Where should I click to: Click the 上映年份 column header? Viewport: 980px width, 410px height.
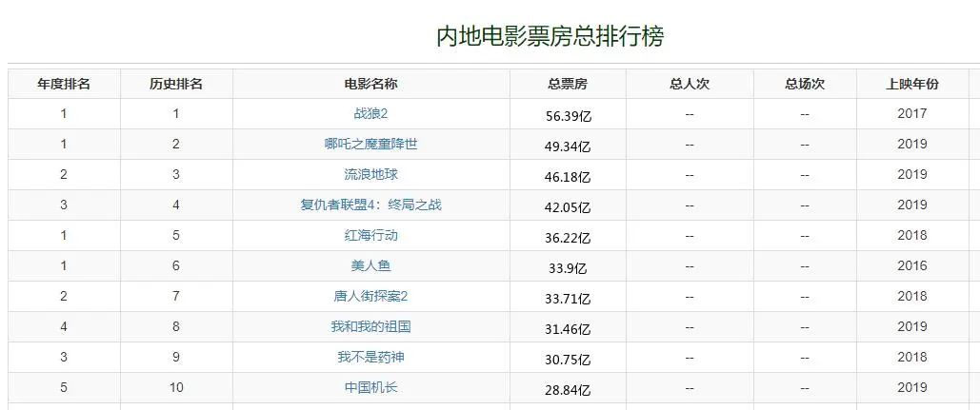tap(911, 85)
